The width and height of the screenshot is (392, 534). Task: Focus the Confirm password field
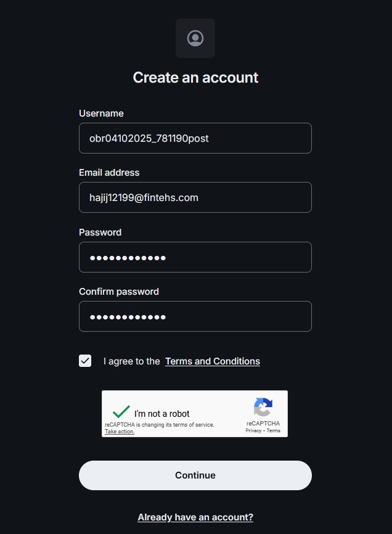(195, 316)
